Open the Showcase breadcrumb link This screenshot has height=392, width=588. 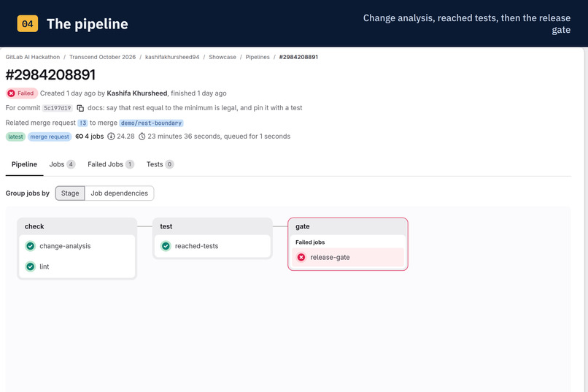coord(223,57)
